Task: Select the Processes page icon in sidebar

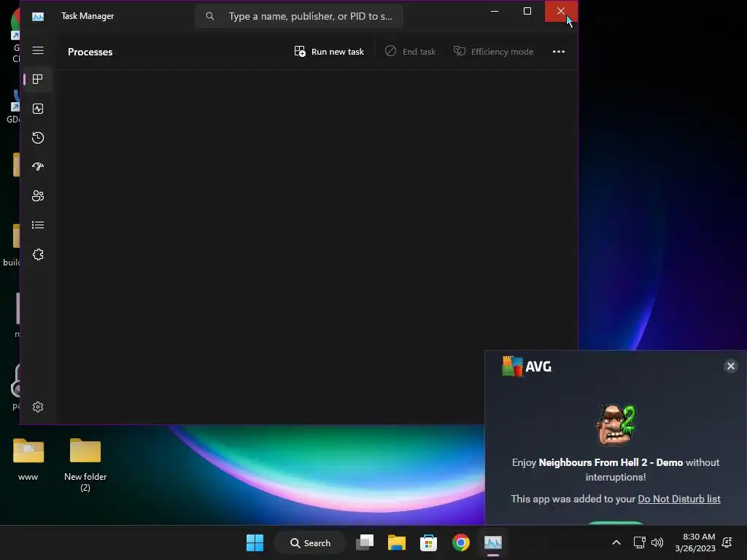Action: coord(38,79)
